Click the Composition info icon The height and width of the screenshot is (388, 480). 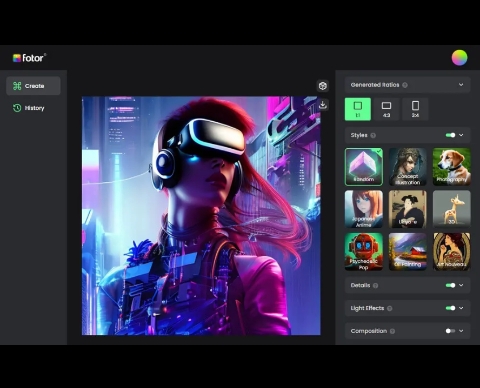(x=392, y=331)
